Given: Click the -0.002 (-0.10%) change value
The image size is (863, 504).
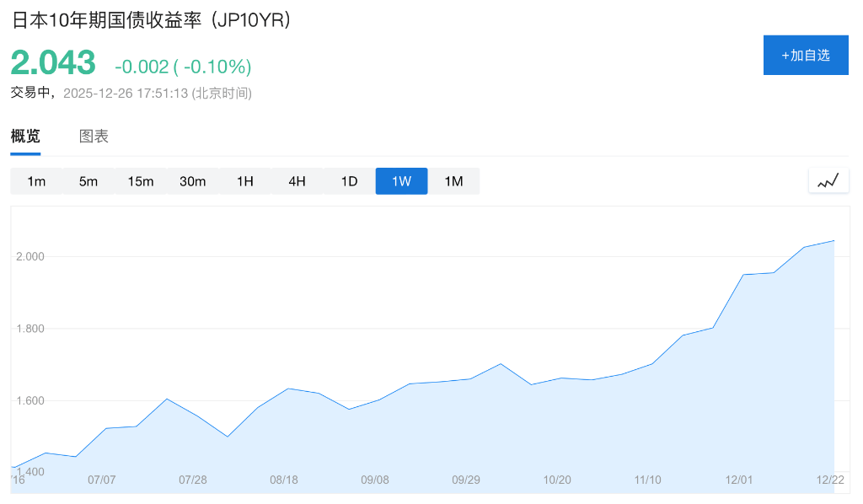Looking at the screenshot, I should [x=183, y=66].
